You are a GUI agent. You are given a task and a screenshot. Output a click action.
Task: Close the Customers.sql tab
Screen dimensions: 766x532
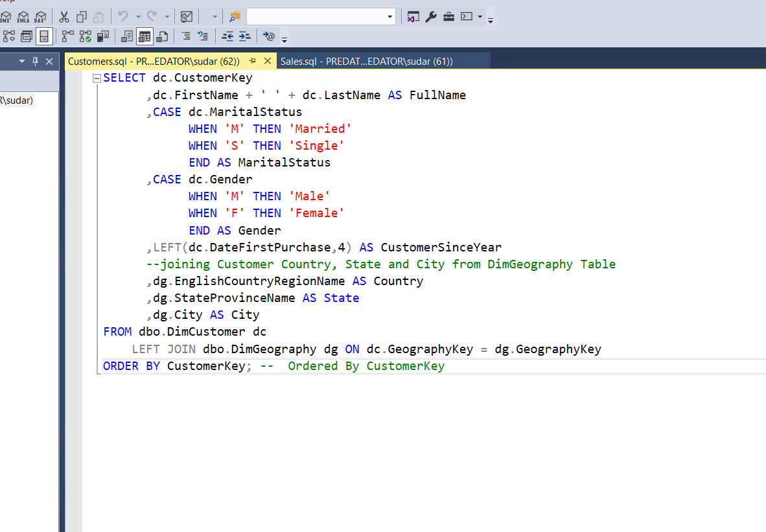(268, 61)
